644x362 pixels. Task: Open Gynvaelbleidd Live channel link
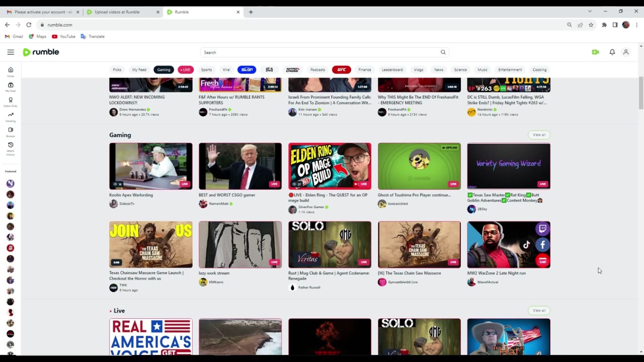[x=403, y=282]
